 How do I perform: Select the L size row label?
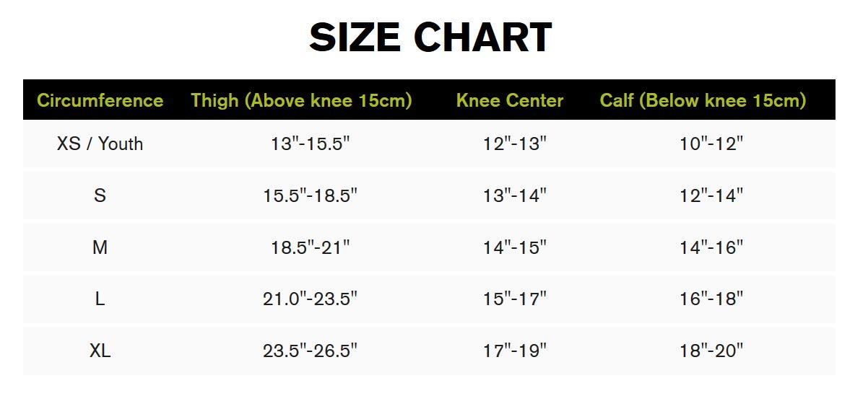(100, 299)
